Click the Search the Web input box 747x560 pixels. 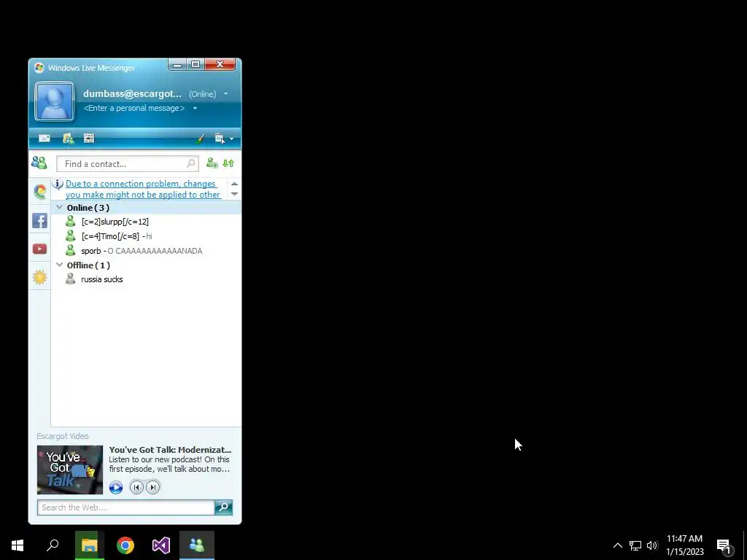pyautogui.click(x=125, y=507)
